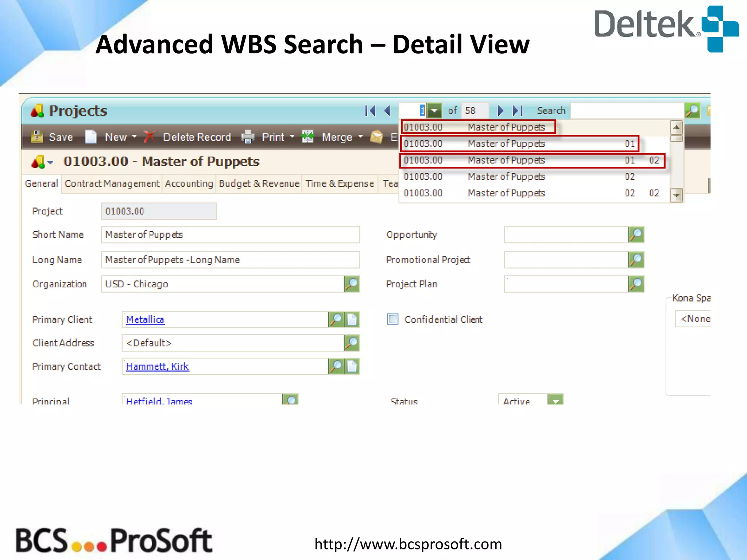Viewport: 747px width, 560px height.
Task: Expand the New button dropdown arrow
Action: 134,137
